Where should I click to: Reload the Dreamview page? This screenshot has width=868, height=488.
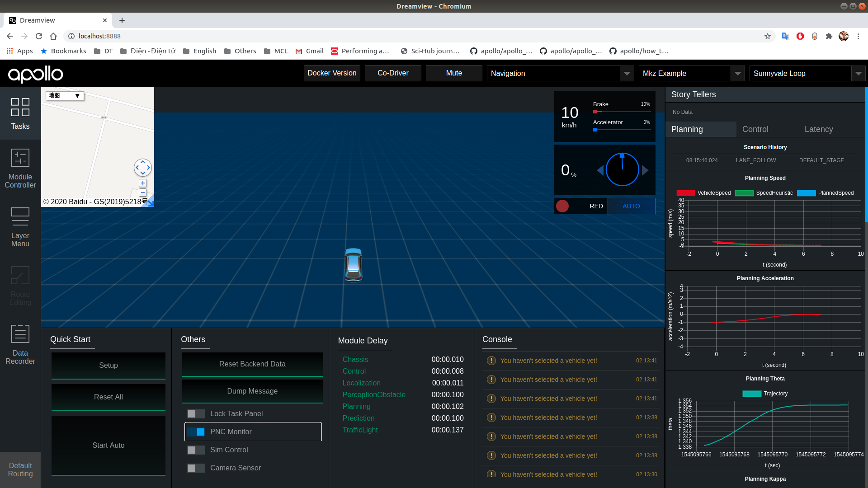[39, 36]
